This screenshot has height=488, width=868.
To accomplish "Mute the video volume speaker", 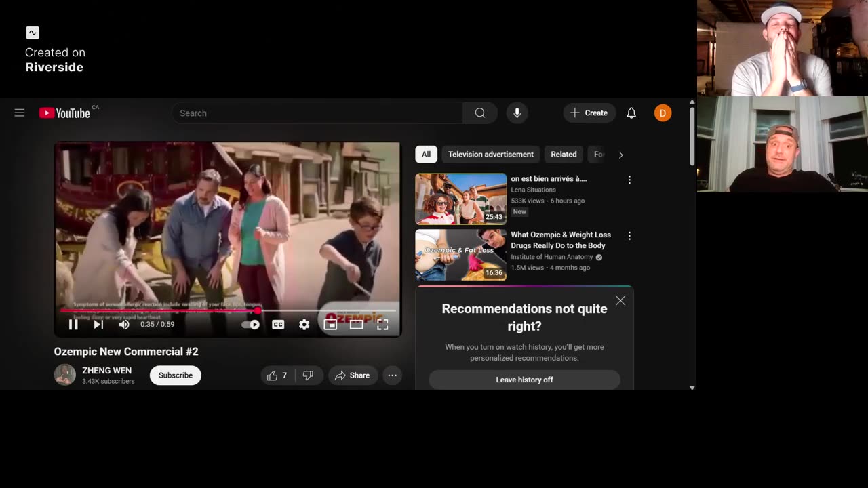I will (124, 325).
